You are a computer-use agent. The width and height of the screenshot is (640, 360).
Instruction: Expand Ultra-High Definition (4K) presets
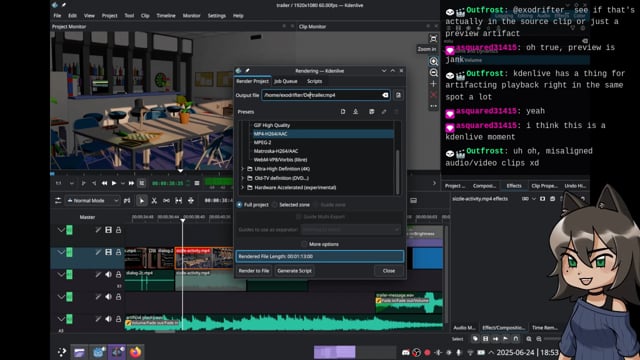coord(242,169)
